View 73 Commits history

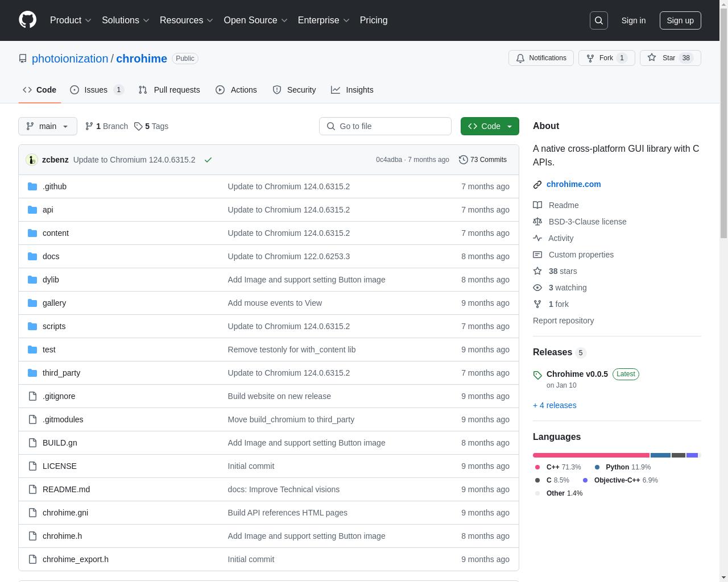point(482,160)
